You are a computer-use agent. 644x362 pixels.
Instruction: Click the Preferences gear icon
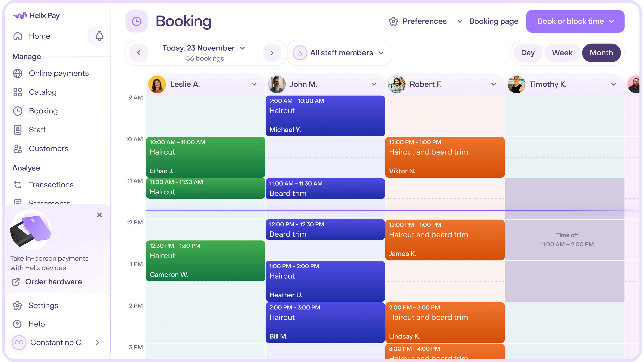pyautogui.click(x=393, y=21)
